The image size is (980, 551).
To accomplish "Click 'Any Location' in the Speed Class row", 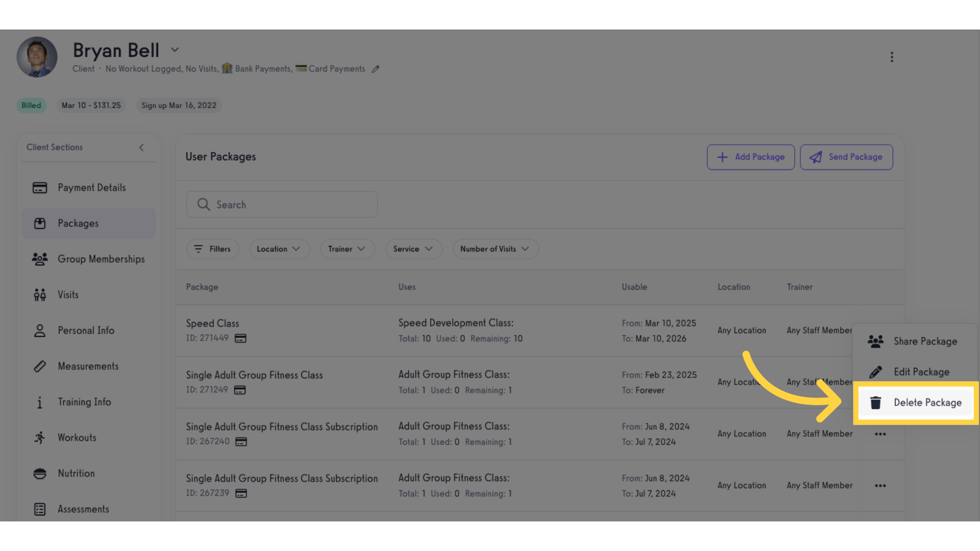I will tap(742, 331).
